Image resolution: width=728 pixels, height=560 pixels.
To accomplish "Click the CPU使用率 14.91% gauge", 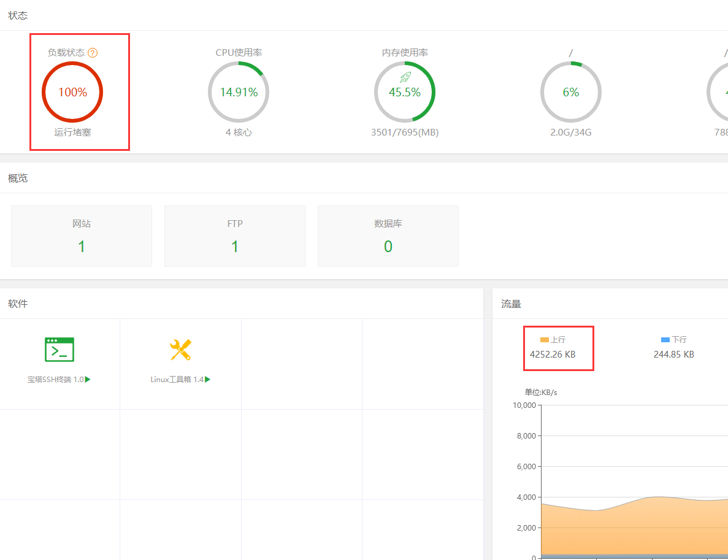I will 239,92.
